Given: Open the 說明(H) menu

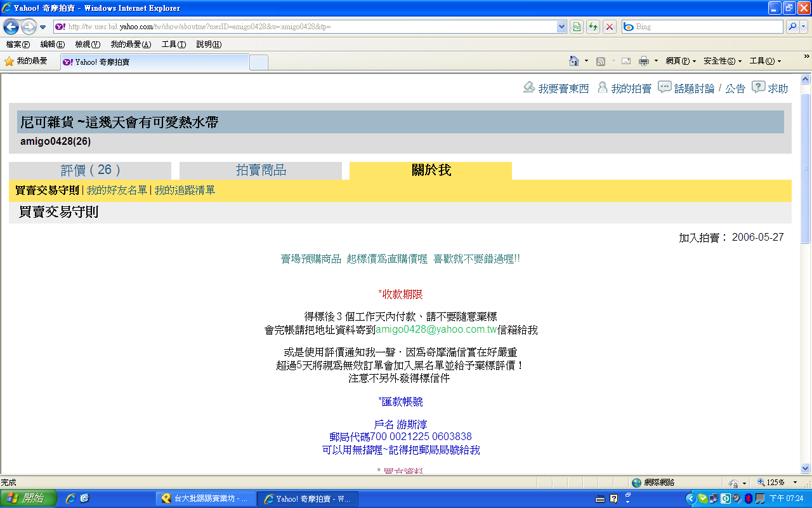Looking at the screenshot, I should [209, 44].
